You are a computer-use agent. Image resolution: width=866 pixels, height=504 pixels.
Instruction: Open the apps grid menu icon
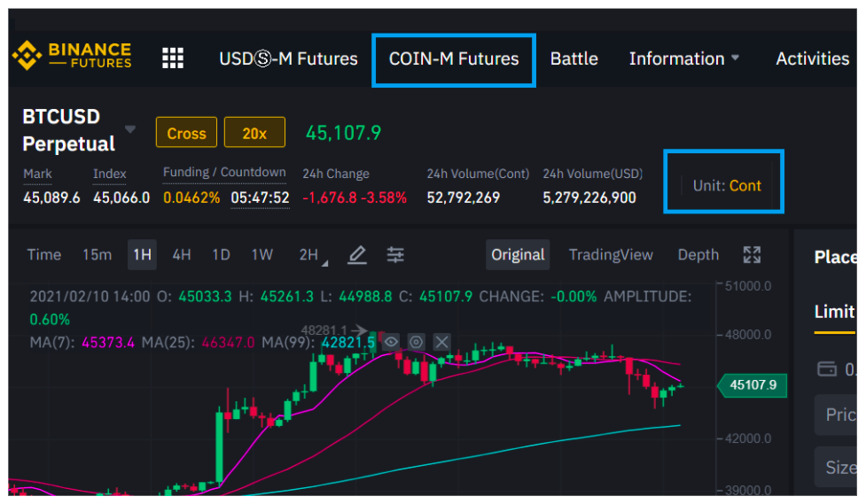(x=173, y=58)
